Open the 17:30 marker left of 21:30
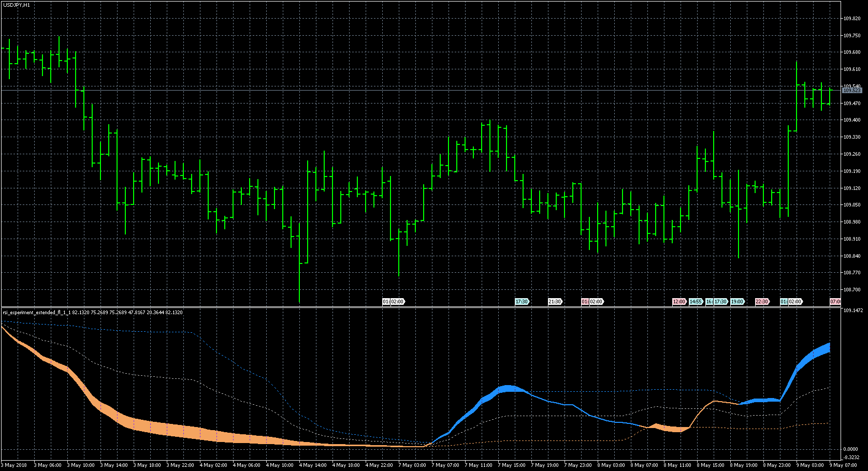868x471 pixels. click(522, 302)
